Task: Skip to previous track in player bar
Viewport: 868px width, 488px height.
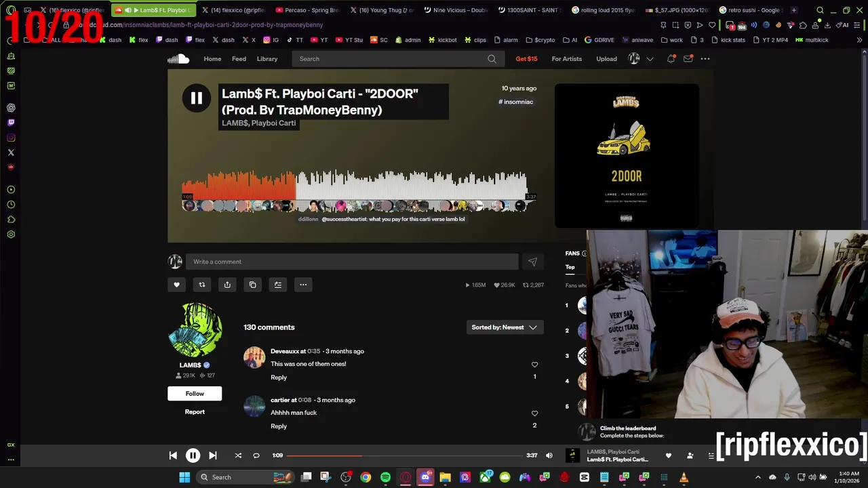Action: pos(173,455)
